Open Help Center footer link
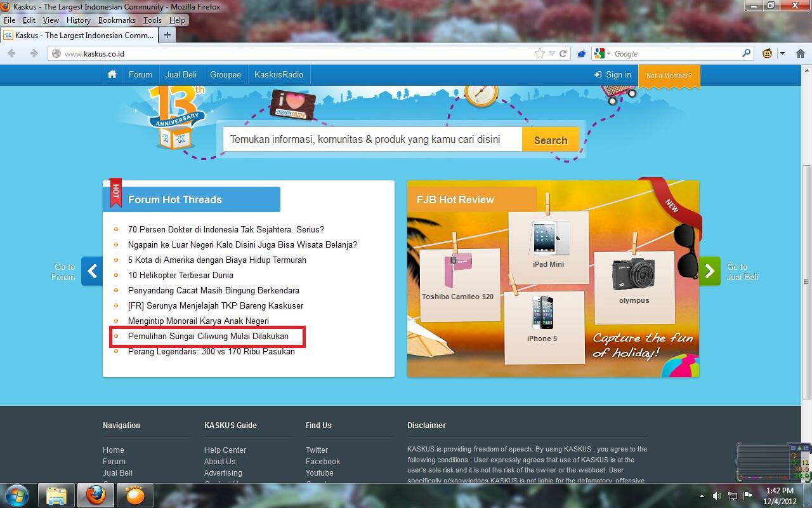 pos(225,450)
